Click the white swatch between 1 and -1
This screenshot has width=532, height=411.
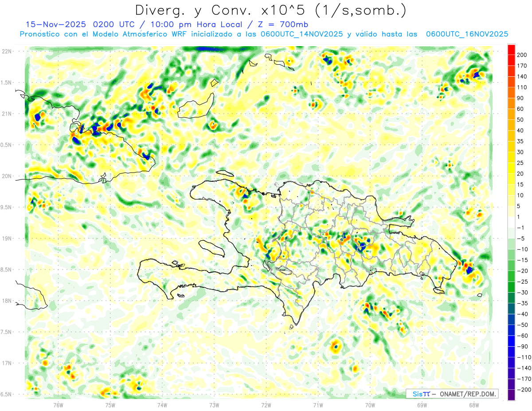511,222
